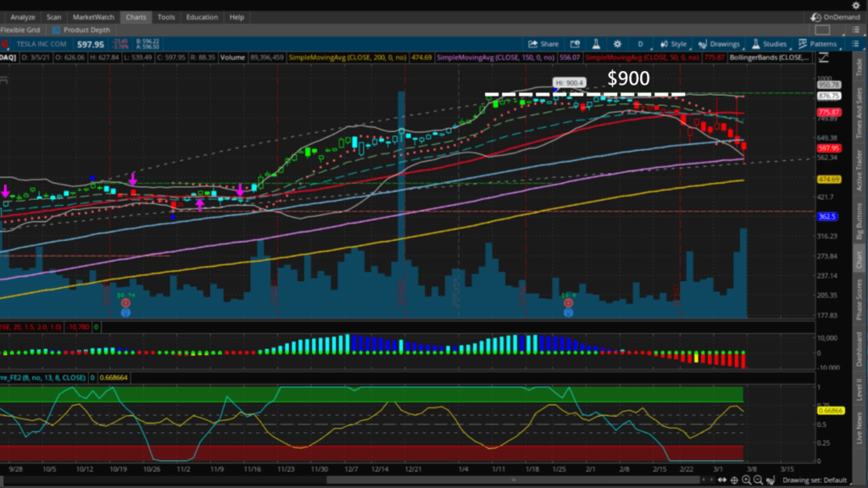Click the 362.5 blue price axis label
The width and height of the screenshot is (868, 488).
(827, 216)
